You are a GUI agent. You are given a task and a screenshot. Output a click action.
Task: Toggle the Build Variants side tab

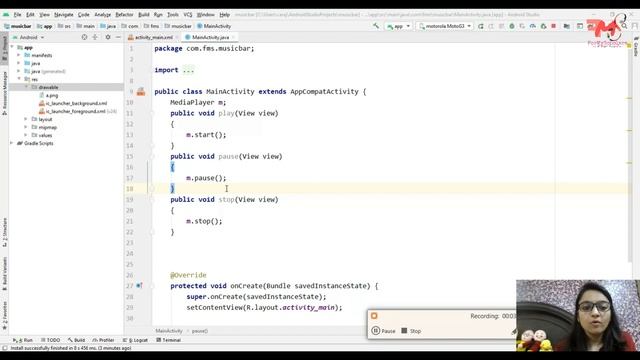[x=4, y=272]
